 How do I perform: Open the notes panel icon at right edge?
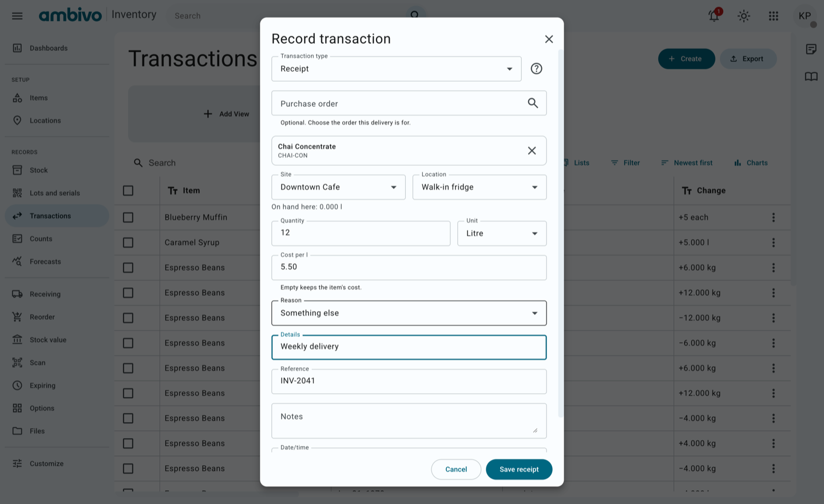coord(811,49)
